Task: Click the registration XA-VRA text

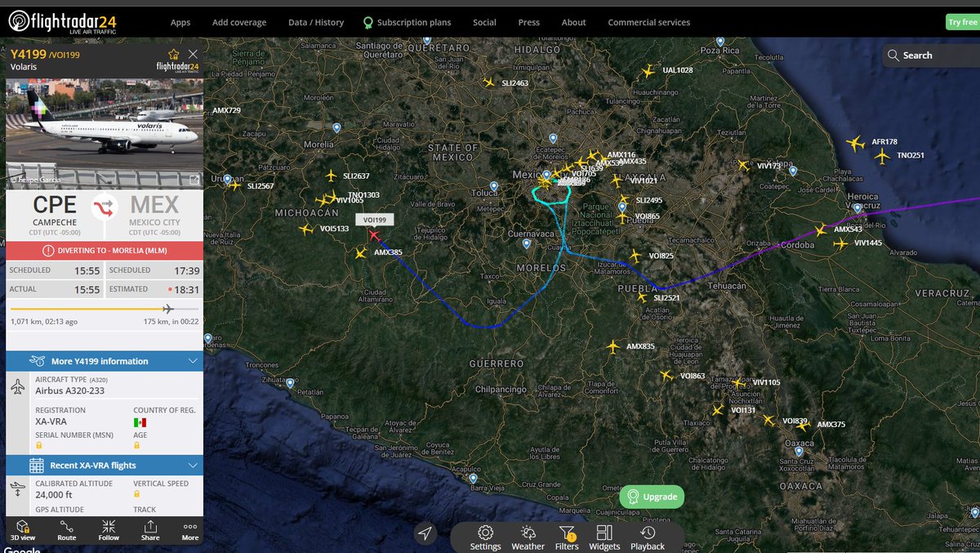Action: [52, 421]
